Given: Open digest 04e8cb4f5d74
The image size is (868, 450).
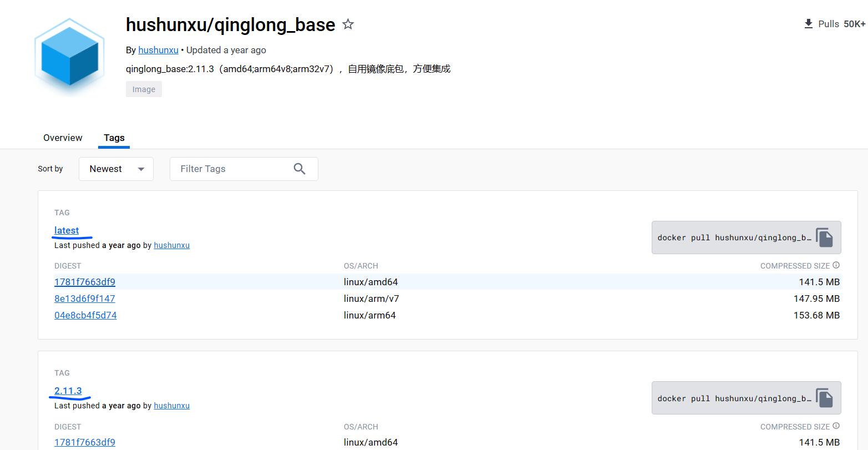Looking at the screenshot, I should (85, 315).
